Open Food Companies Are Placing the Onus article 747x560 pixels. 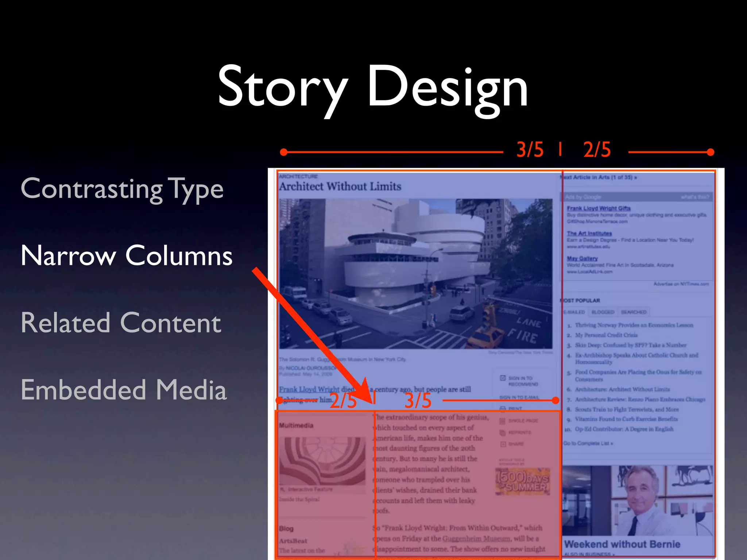coord(638,376)
